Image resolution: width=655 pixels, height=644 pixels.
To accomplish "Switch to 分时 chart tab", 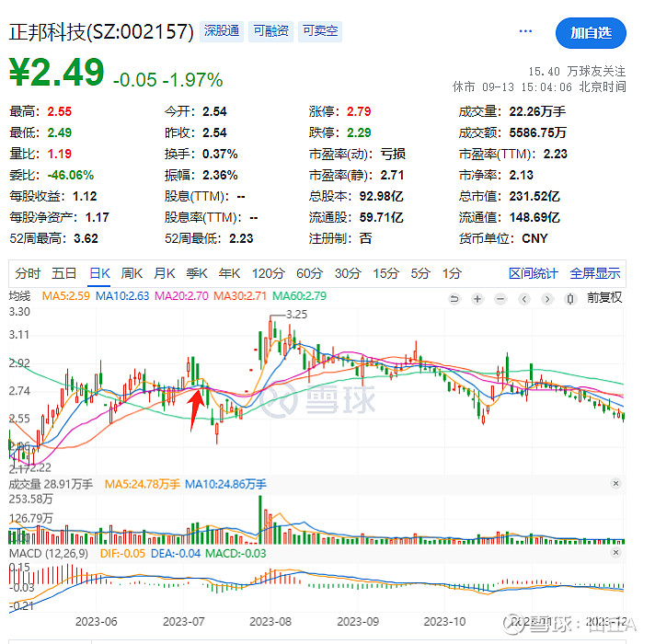I will pos(28,273).
